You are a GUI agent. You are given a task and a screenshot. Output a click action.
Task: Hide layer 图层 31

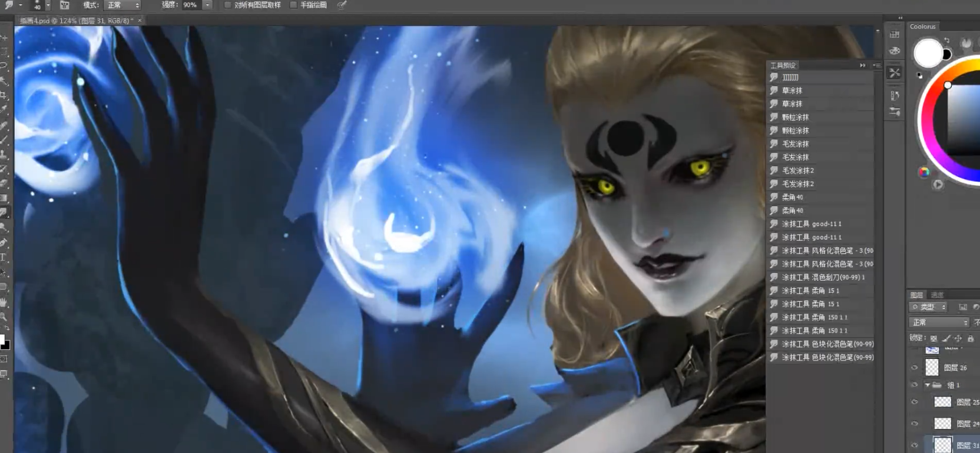pos(915,445)
